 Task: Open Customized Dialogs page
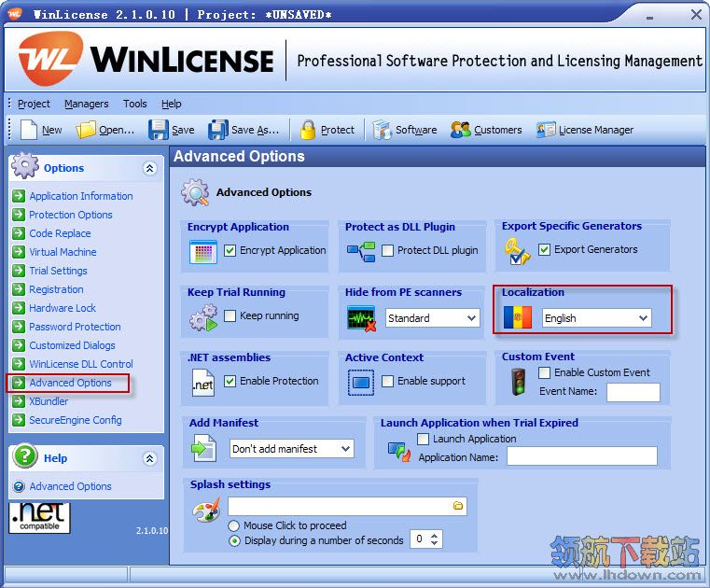pos(72,345)
